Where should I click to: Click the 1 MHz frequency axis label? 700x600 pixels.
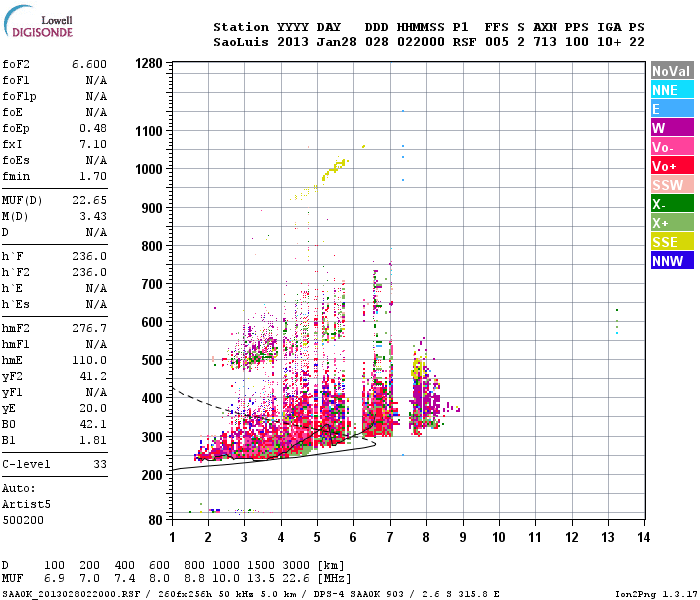(172, 537)
